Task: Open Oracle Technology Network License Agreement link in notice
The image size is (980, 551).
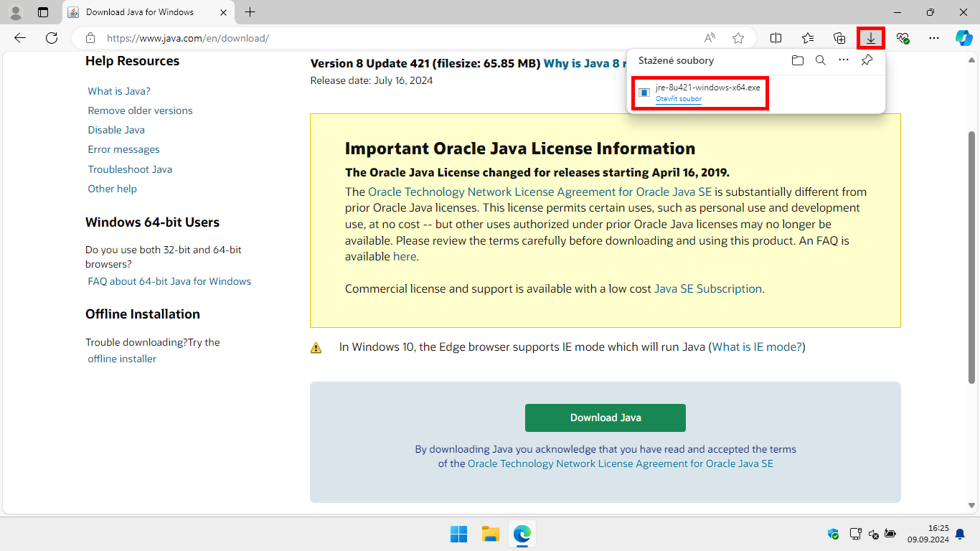Action: (540, 192)
